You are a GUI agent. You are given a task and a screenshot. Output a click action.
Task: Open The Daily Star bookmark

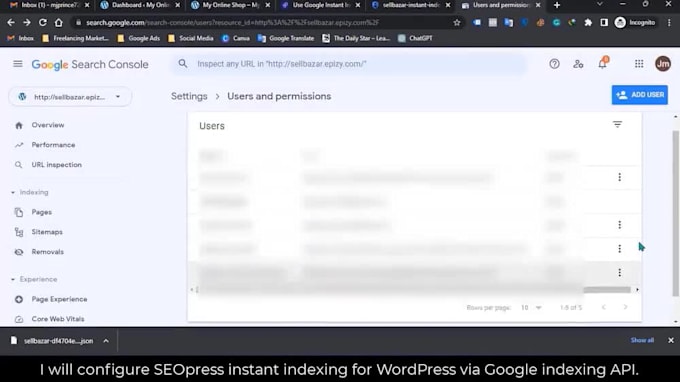[x=356, y=38]
